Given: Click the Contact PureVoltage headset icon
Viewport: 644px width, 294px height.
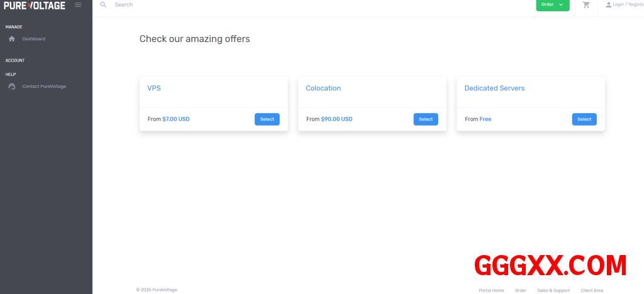Looking at the screenshot, I should (x=12, y=87).
